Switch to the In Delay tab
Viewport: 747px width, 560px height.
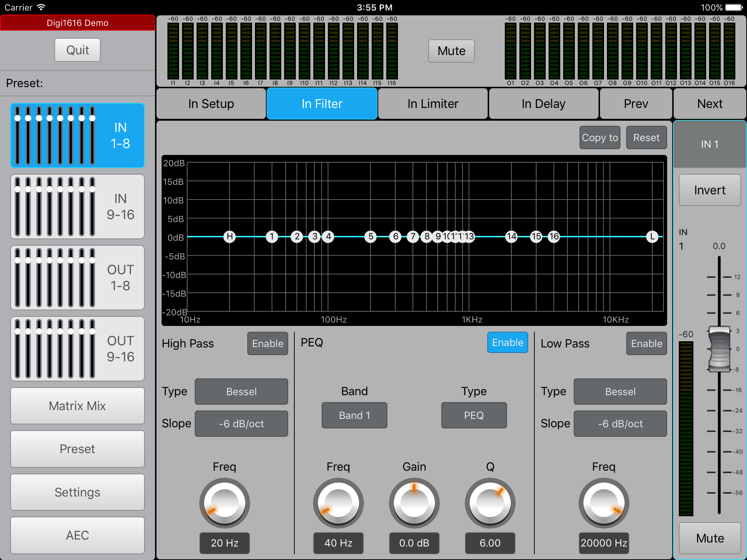pyautogui.click(x=543, y=104)
